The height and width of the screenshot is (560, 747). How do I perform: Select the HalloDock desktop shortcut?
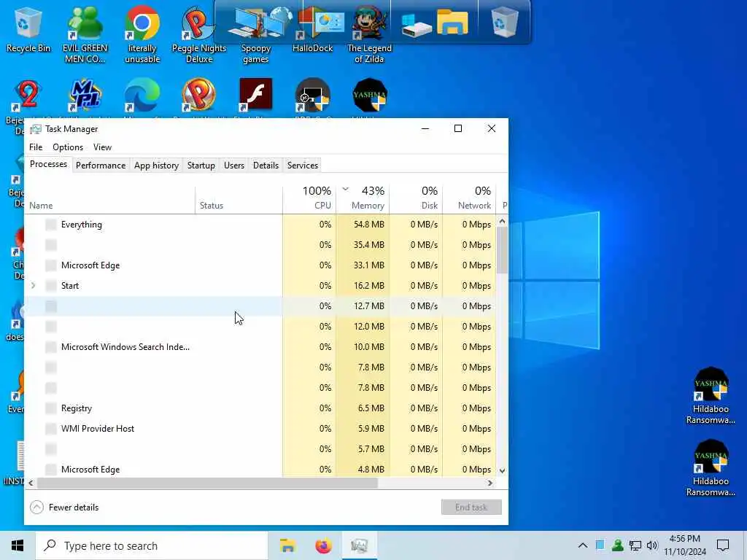[x=312, y=29]
